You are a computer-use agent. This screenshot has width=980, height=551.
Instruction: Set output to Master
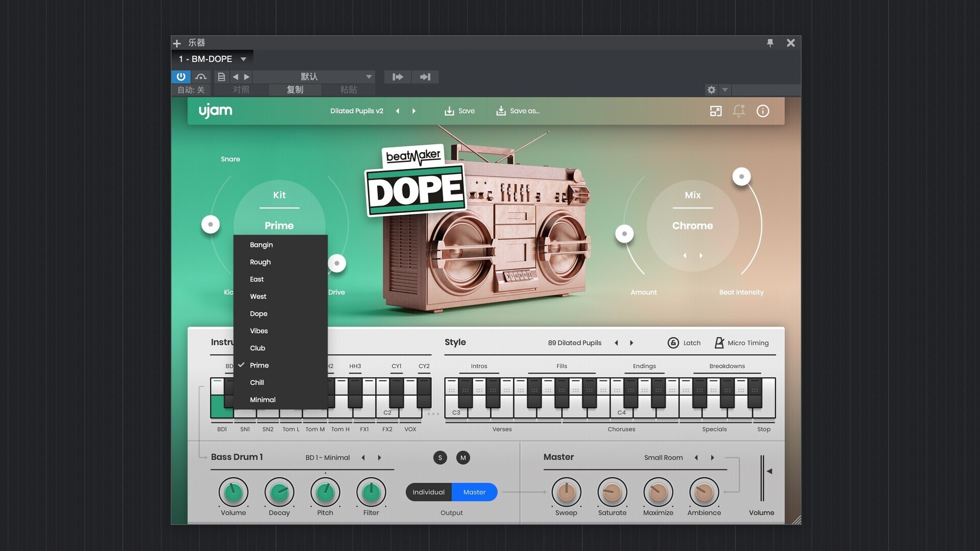(x=475, y=492)
